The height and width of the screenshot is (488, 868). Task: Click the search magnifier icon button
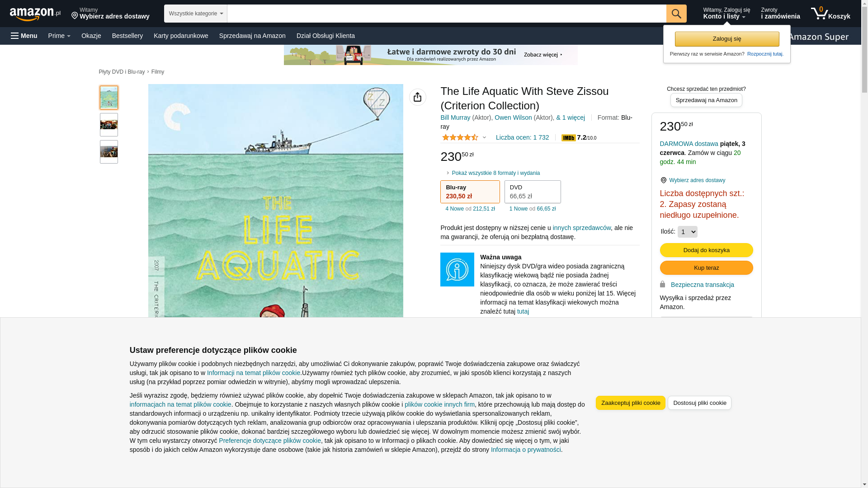coord(676,14)
